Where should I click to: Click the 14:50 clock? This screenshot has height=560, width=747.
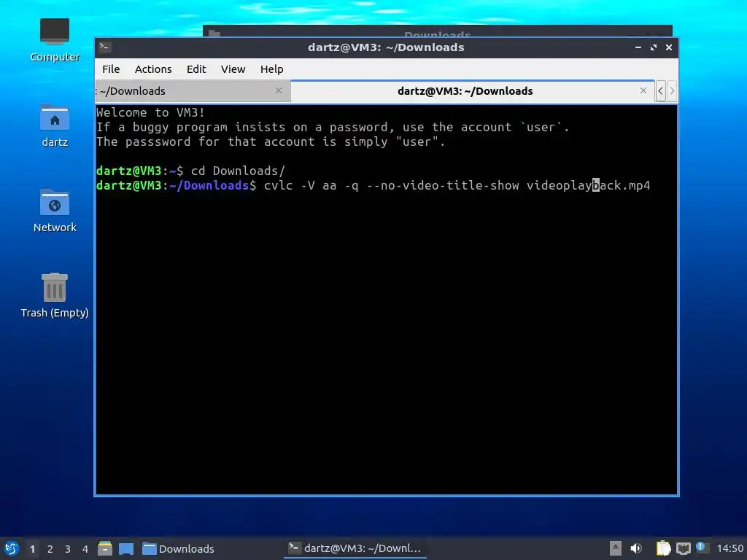729,548
